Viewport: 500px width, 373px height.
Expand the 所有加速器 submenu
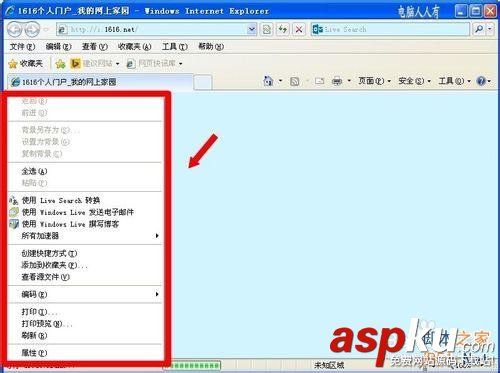click(x=85, y=236)
